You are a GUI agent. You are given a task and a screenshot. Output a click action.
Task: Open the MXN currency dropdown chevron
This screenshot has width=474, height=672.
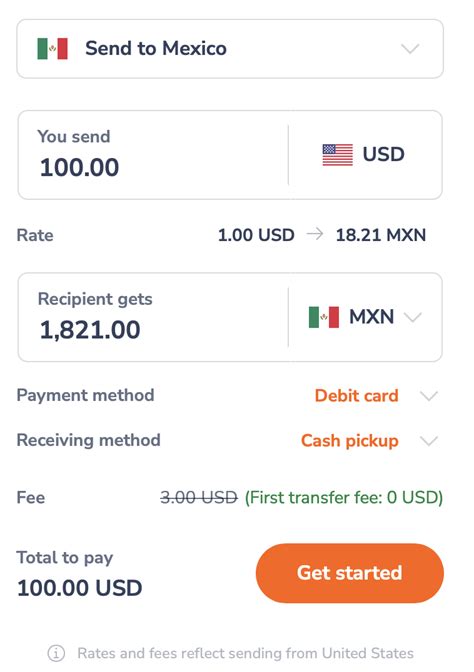coord(413,318)
